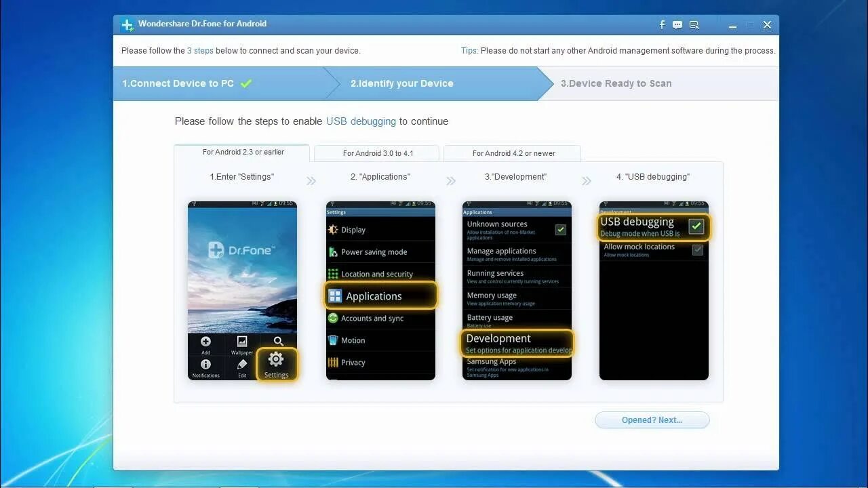Switch to For Android 3.0 to 4.1 tab

376,153
